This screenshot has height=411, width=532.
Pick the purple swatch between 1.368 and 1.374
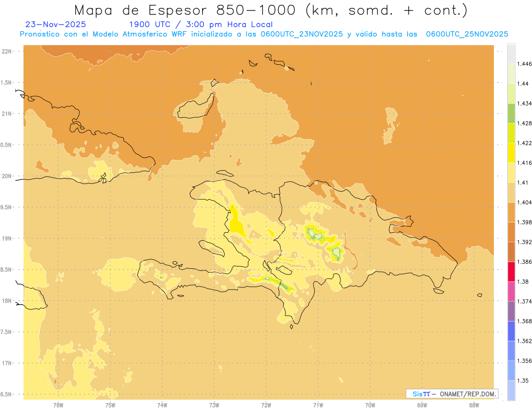511,311
